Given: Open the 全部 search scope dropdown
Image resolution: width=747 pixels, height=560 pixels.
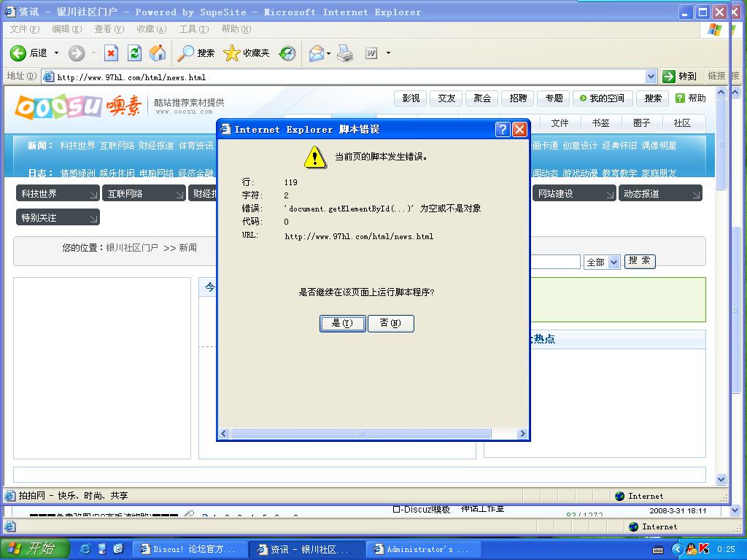Looking at the screenshot, I should pyautogui.click(x=602, y=262).
